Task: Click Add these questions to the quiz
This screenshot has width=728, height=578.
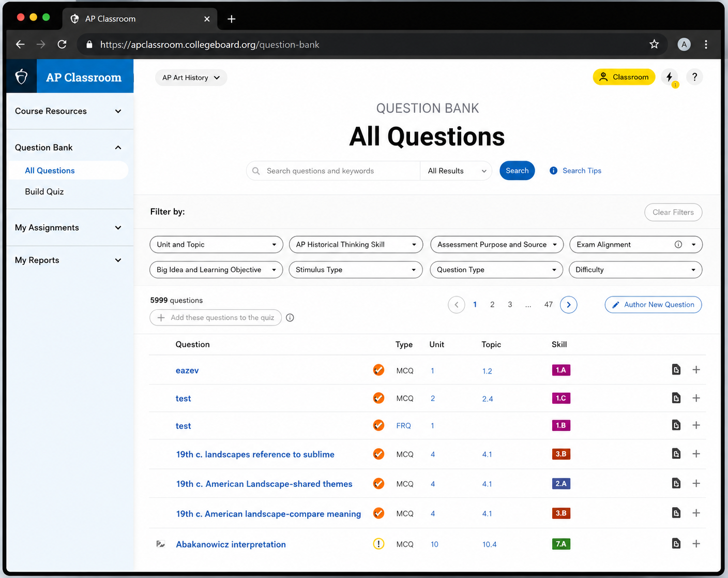Action: (216, 318)
